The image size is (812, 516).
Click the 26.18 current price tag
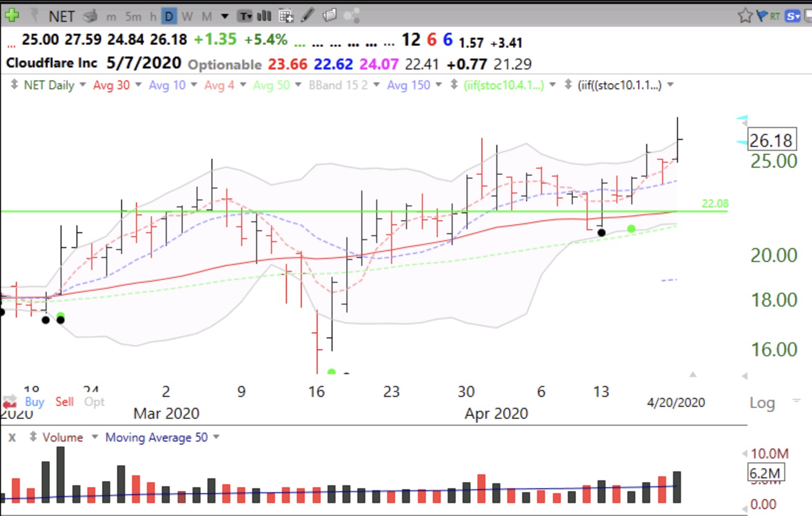coord(772,140)
